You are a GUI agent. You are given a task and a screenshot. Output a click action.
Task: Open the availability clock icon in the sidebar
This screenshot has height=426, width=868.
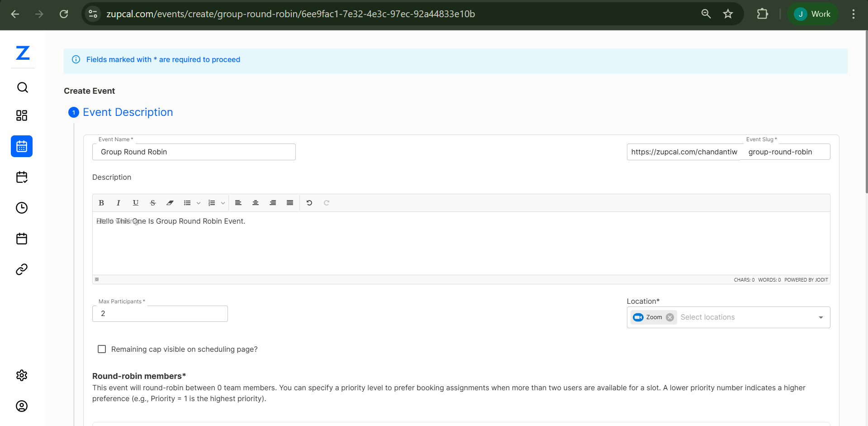click(22, 208)
